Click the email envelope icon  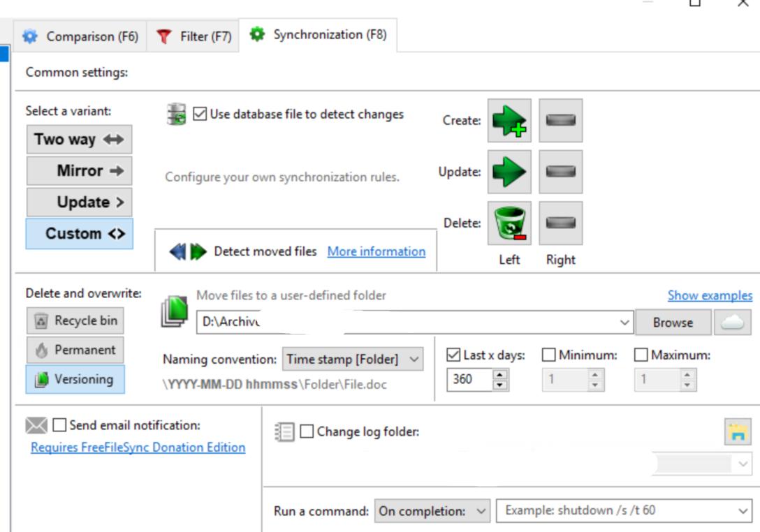[36, 425]
